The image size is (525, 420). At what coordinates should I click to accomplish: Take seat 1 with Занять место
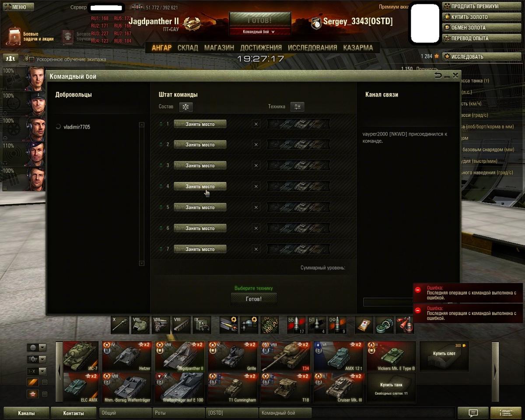pyautogui.click(x=200, y=124)
